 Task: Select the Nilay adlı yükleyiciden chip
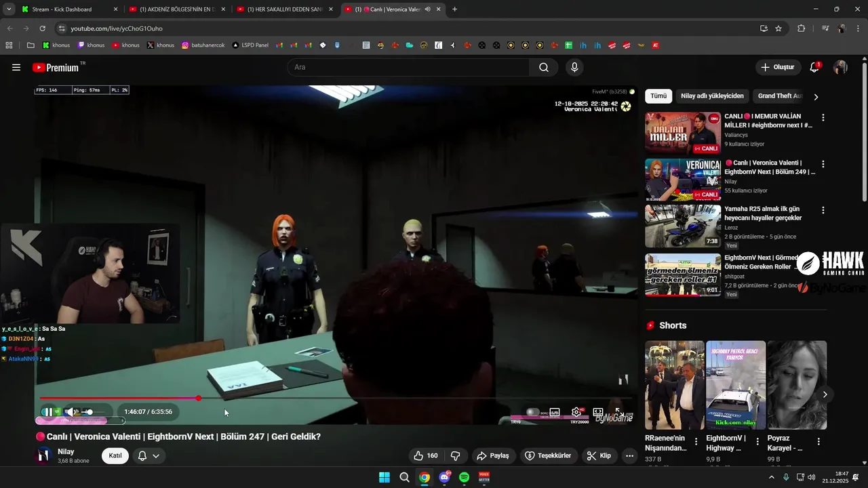point(713,96)
